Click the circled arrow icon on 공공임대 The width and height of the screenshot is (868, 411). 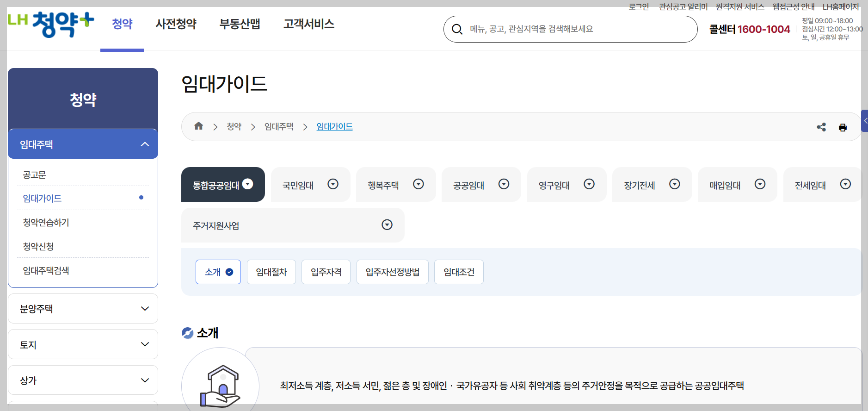click(x=504, y=184)
